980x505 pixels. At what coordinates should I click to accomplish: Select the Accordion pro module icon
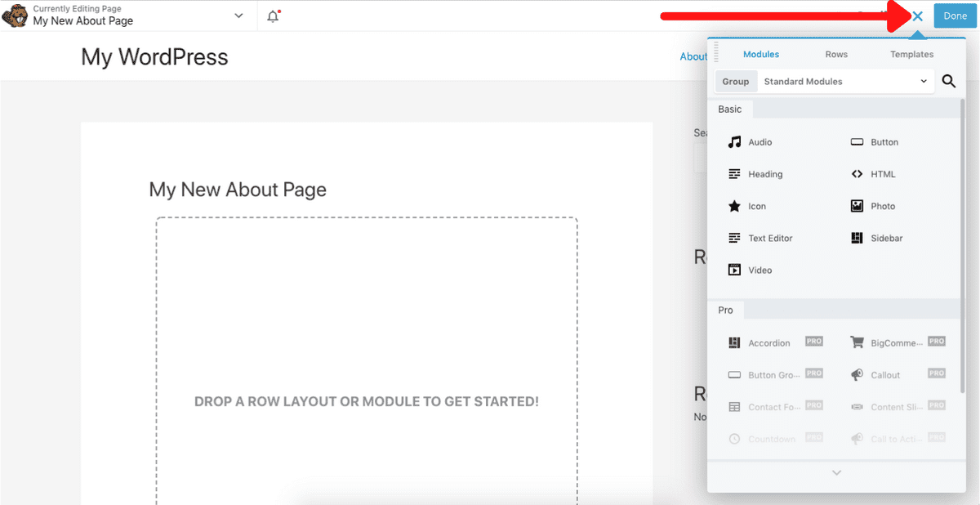(x=735, y=343)
